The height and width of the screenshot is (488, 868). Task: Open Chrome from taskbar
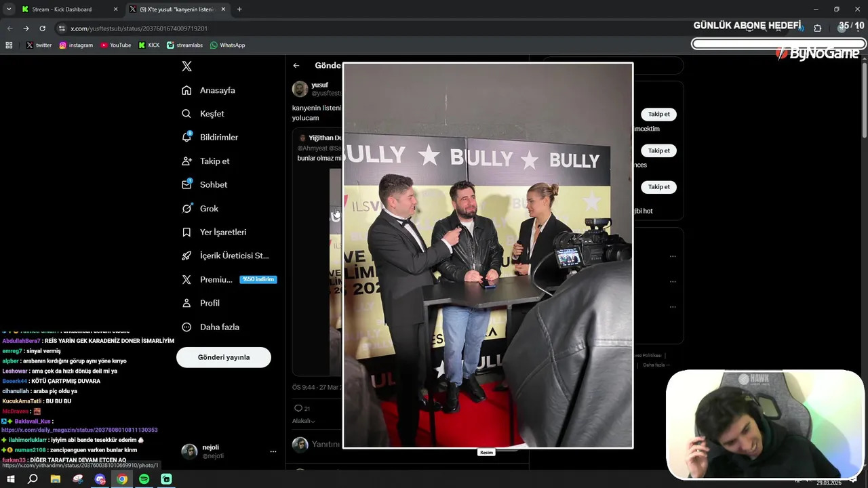pyautogui.click(x=122, y=479)
